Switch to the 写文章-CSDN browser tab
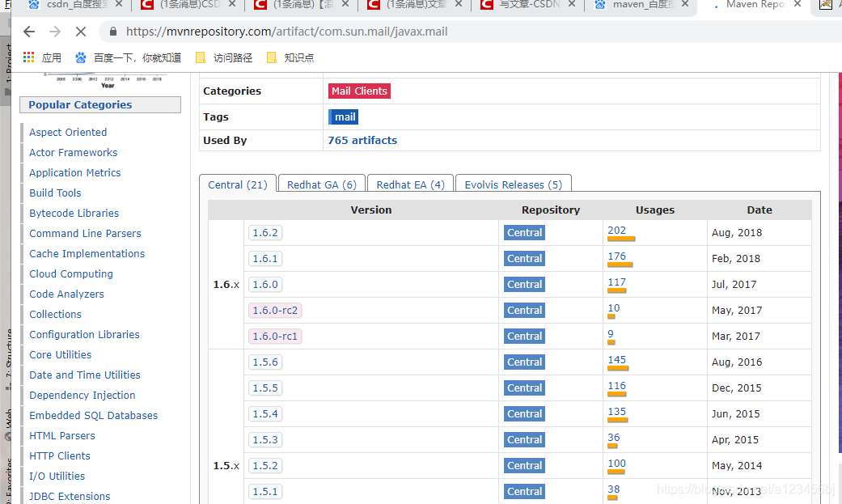Image resolution: width=842 pixels, height=504 pixels. click(x=521, y=5)
